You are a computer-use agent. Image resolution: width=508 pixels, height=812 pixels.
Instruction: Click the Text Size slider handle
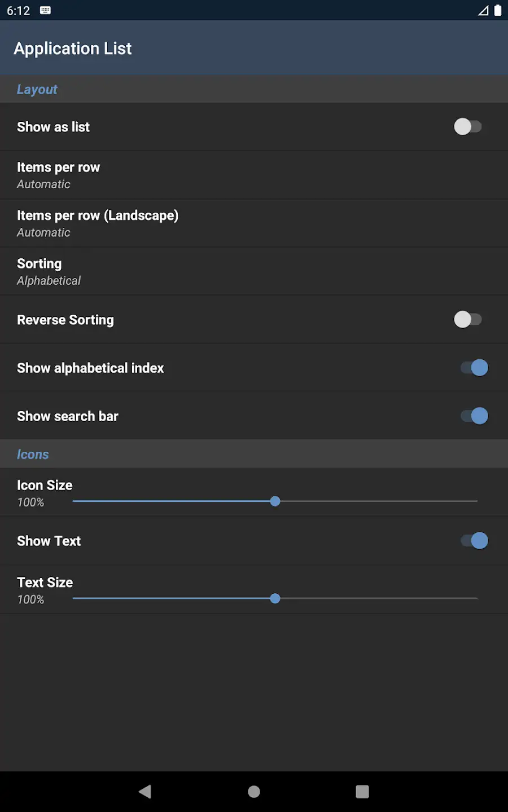pyautogui.click(x=275, y=598)
